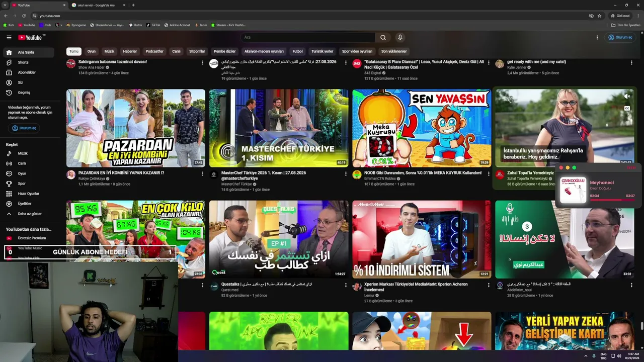Open the Adobe Acrobat bookmark
Image resolution: width=644 pixels, height=362 pixels.
click(x=177, y=25)
